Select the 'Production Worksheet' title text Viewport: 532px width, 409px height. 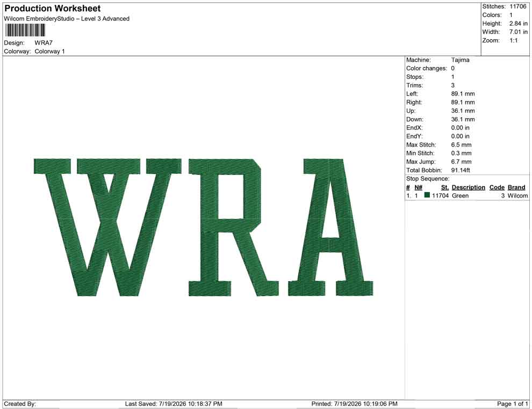pos(52,9)
